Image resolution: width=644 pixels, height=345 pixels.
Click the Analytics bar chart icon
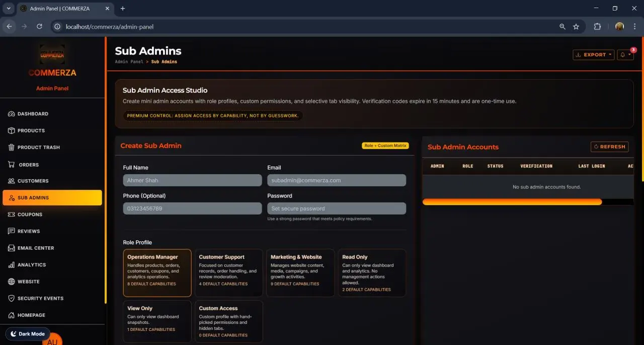pyautogui.click(x=12, y=265)
